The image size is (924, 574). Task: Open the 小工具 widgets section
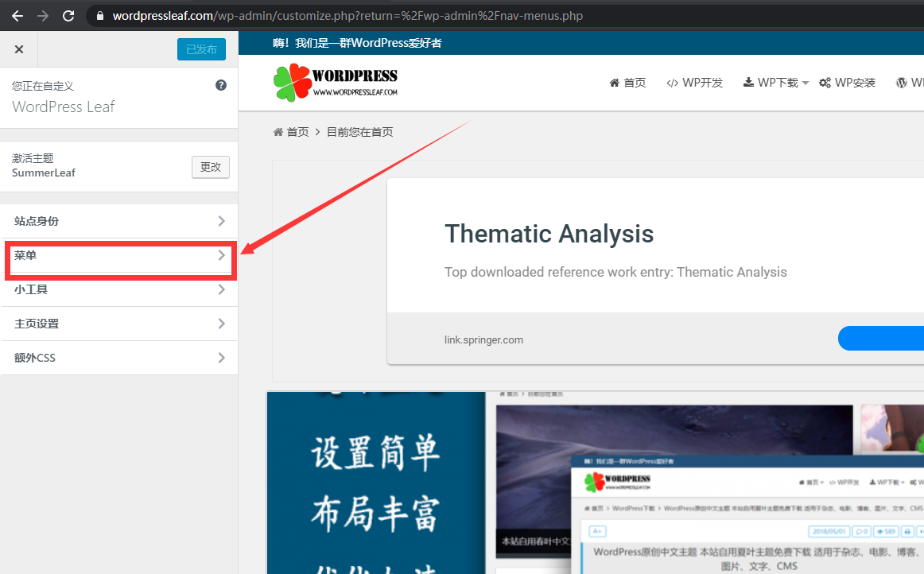pyautogui.click(x=119, y=289)
